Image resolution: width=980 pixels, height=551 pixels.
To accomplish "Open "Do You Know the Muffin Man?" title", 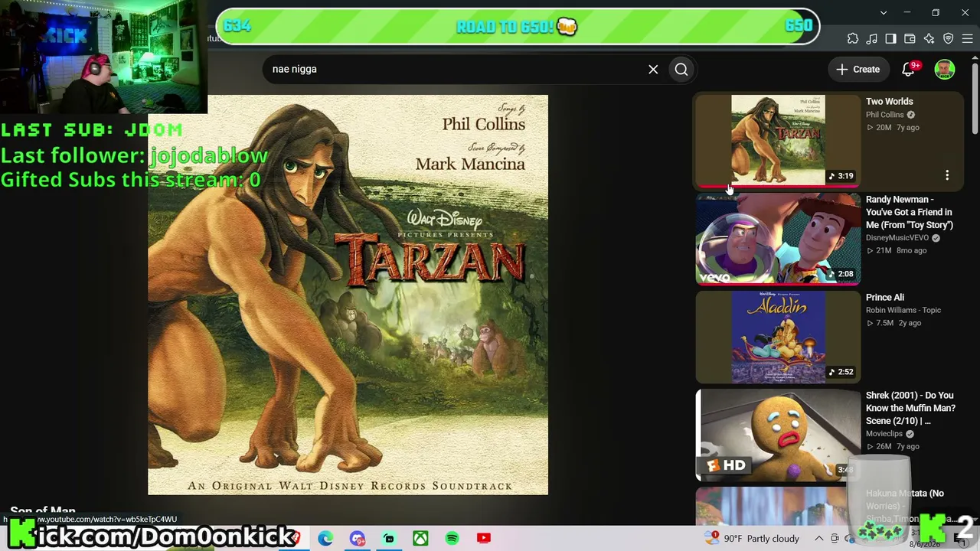I will pos(910,408).
